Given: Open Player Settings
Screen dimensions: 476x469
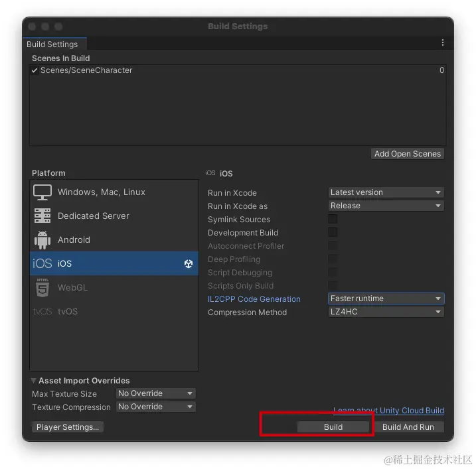Looking at the screenshot, I should point(68,427).
